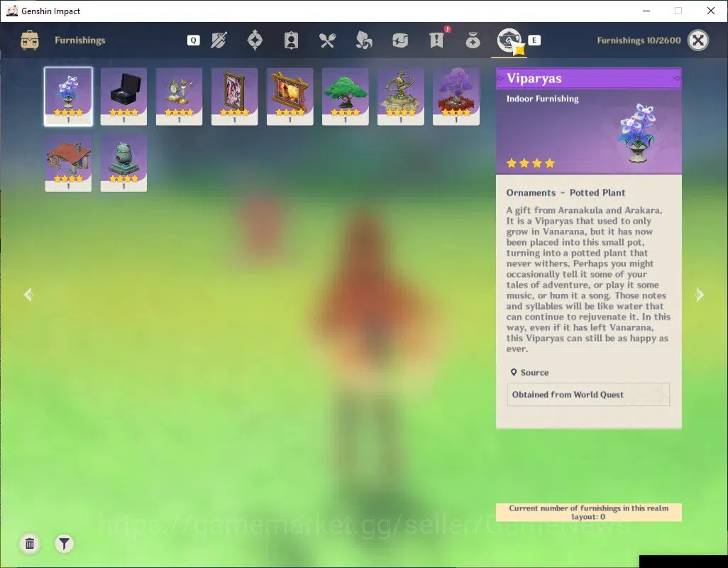Open the Weapons inventory tab

pyautogui.click(x=219, y=40)
